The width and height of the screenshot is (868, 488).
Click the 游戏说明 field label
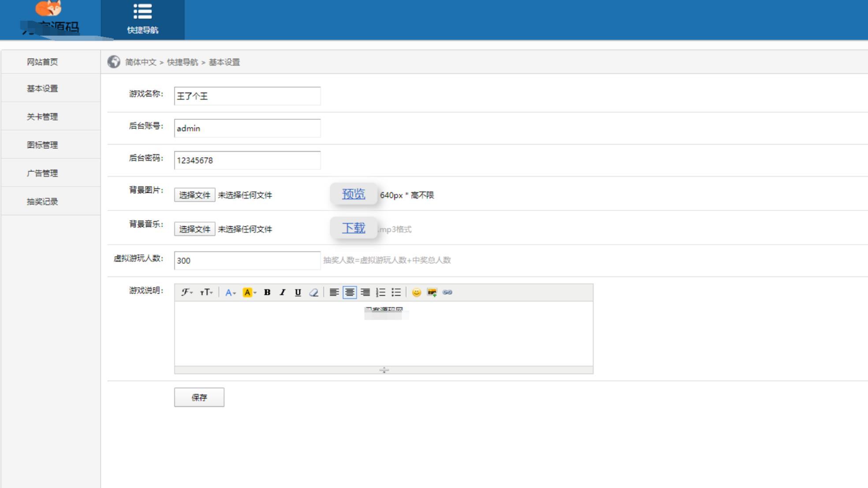[146, 290]
